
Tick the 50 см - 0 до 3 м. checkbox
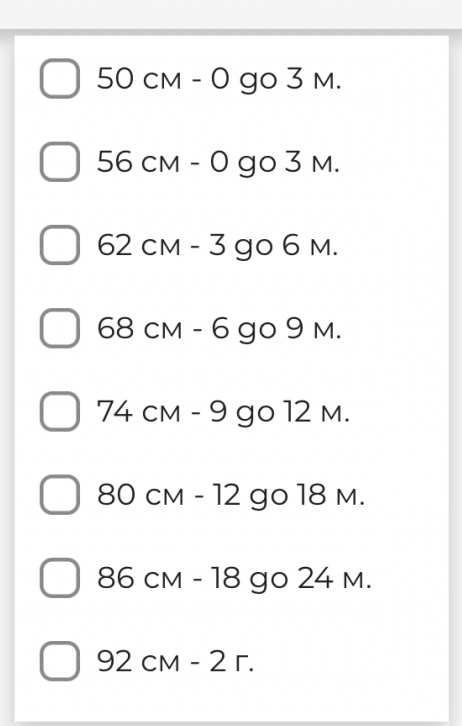[60, 78]
